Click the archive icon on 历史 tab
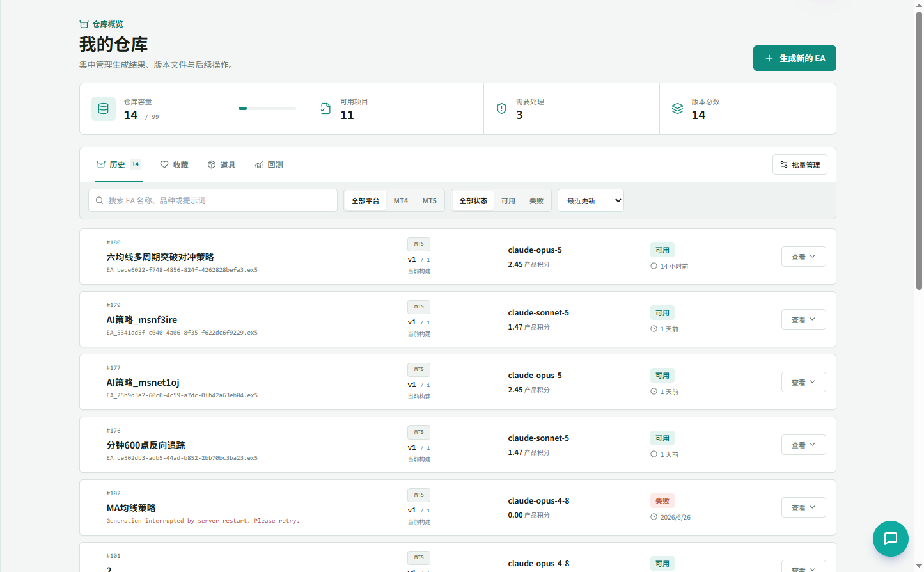This screenshot has height=572, width=924. [x=101, y=164]
